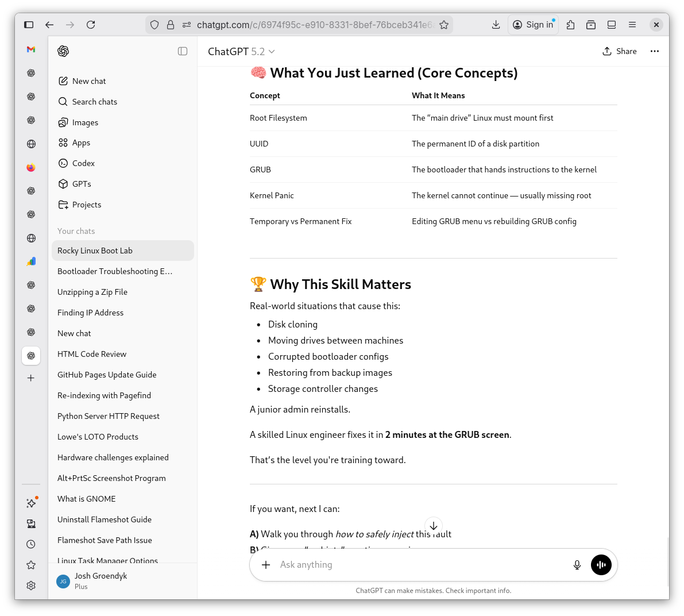Open the conversation options with the three-dot menu

point(655,51)
